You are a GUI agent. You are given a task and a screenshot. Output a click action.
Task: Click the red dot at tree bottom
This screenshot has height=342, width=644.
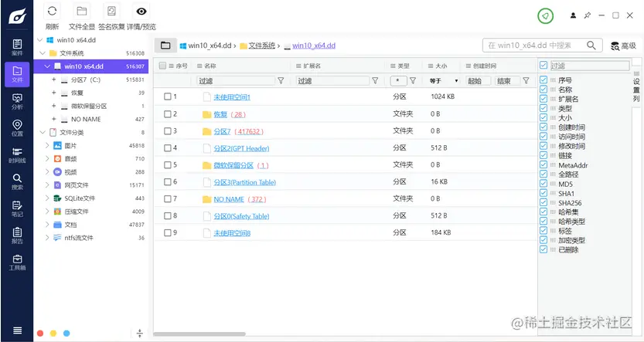click(40, 334)
